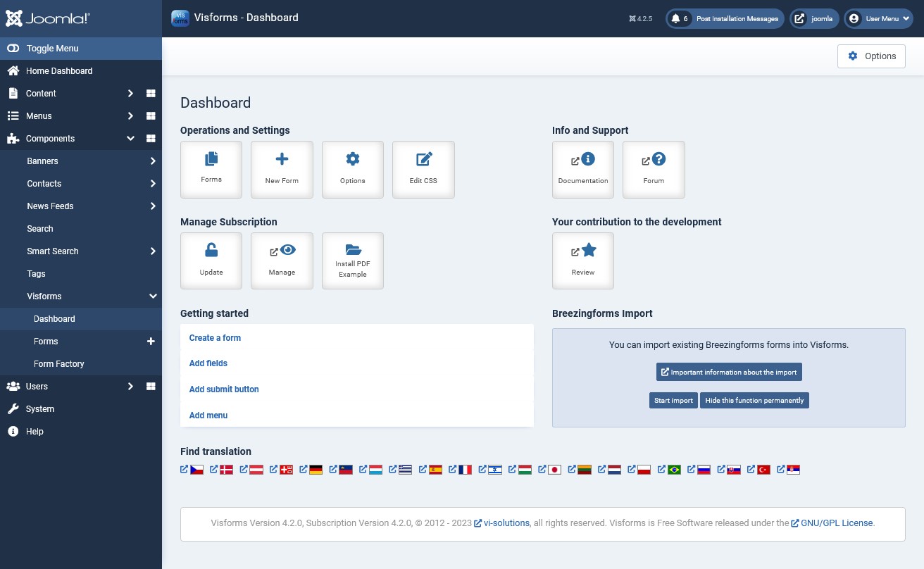
Task: Open the Visforms Documentation icon
Action: [x=583, y=169]
